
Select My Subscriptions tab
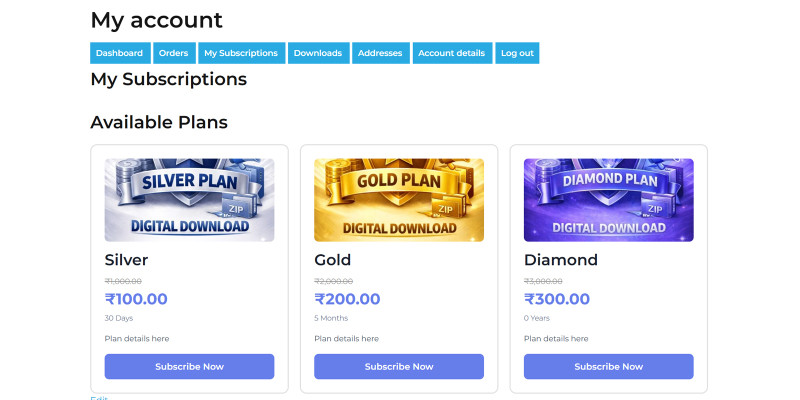point(240,53)
